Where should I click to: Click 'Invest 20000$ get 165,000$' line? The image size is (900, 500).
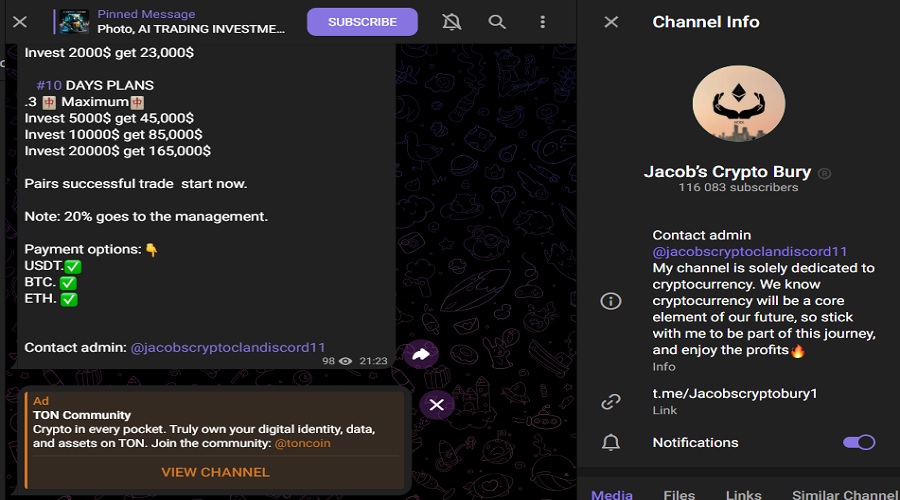[x=118, y=151]
